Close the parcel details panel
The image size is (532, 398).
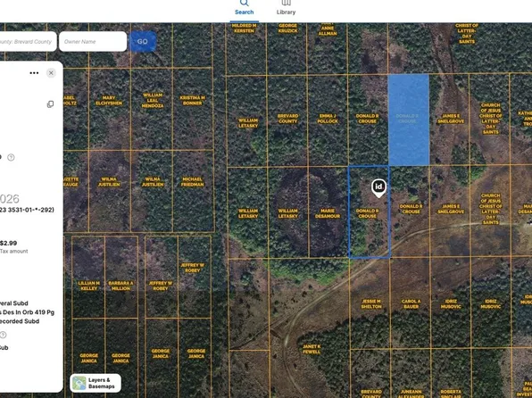click(51, 73)
